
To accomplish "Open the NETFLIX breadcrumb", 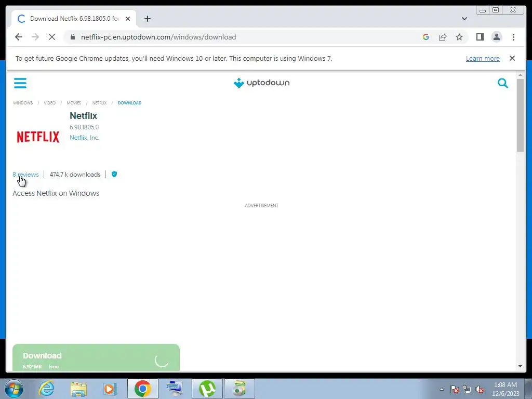I will (99, 103).
